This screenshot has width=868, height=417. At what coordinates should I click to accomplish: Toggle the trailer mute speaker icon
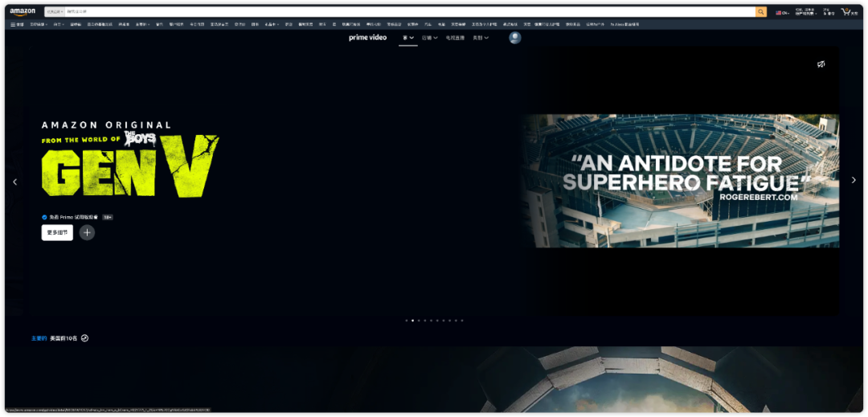click(x=821, y=64)
